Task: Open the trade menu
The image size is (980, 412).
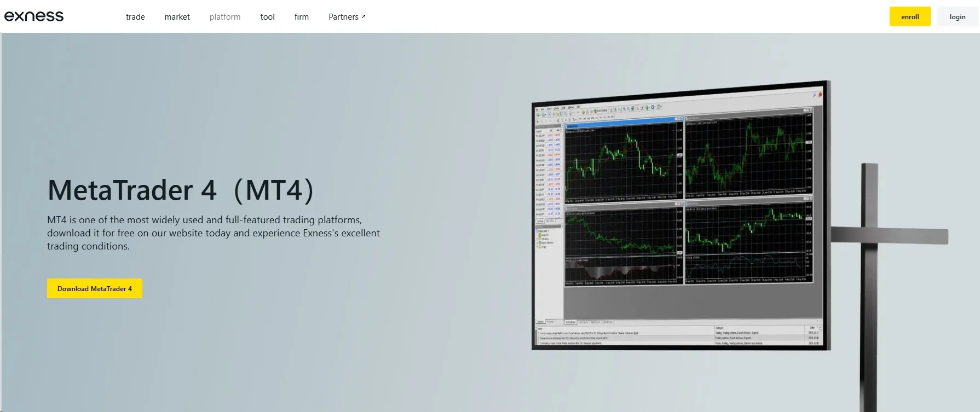Action: point(135,17)
